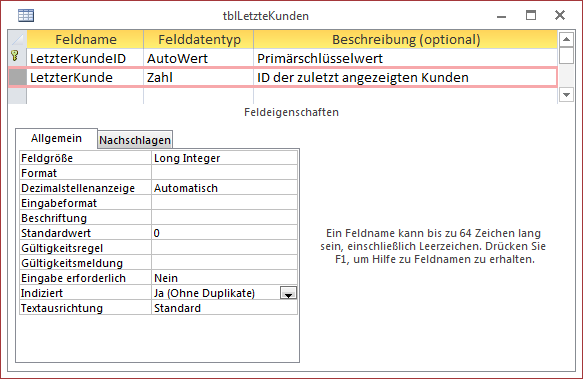Click the empty field name cell in third row
The image size is (583, 379).
(85, 96)
